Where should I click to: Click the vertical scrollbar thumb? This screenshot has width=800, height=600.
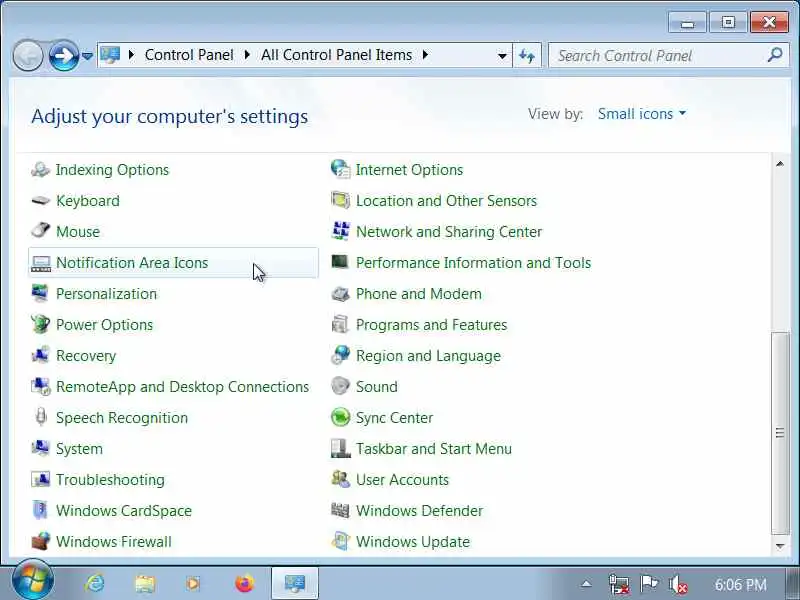[780, 433]
